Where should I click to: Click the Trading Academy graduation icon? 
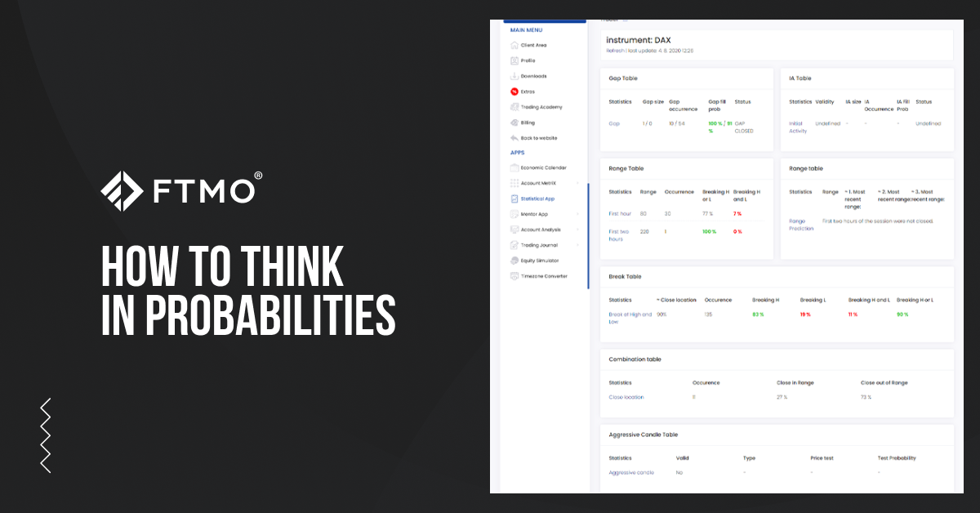(x=515, y=106)
